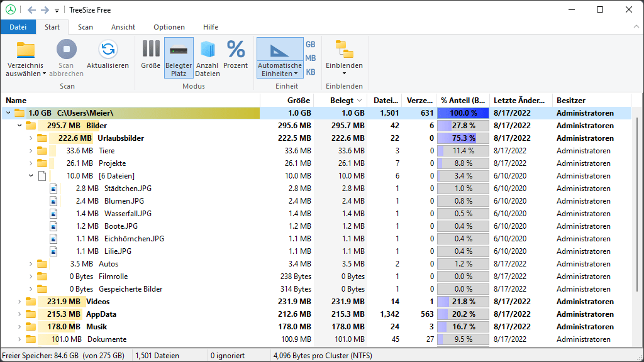Click the TreeSize application logo icon
Viewport: 644px width, 362px height.
pos(11,9)
